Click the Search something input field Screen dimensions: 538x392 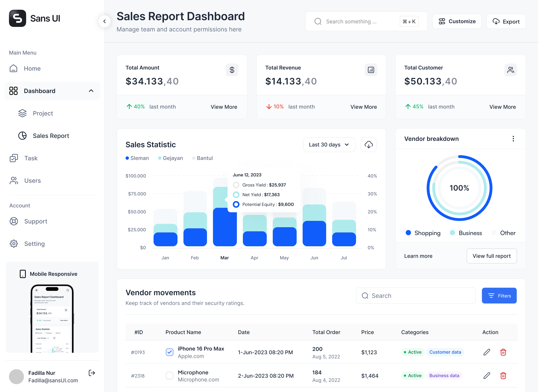click(361, 21)
